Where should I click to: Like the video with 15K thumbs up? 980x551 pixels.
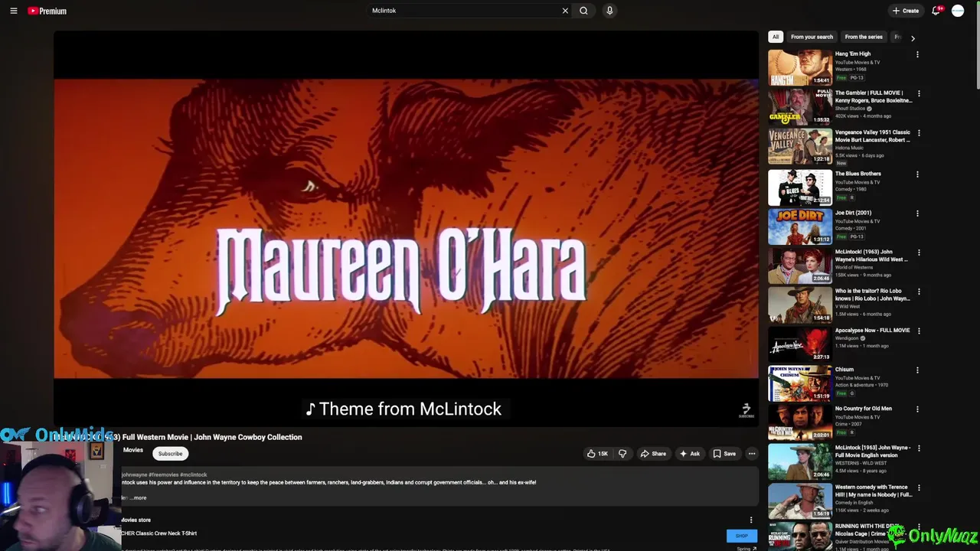tap(597, 454)
